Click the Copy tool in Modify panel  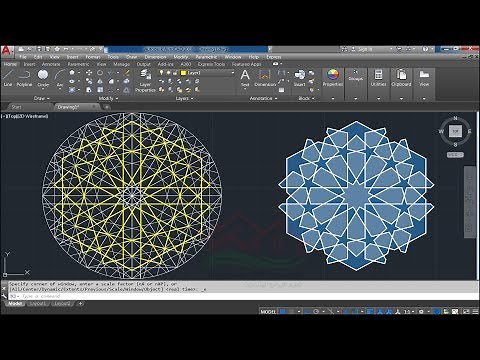pos(89,81)
